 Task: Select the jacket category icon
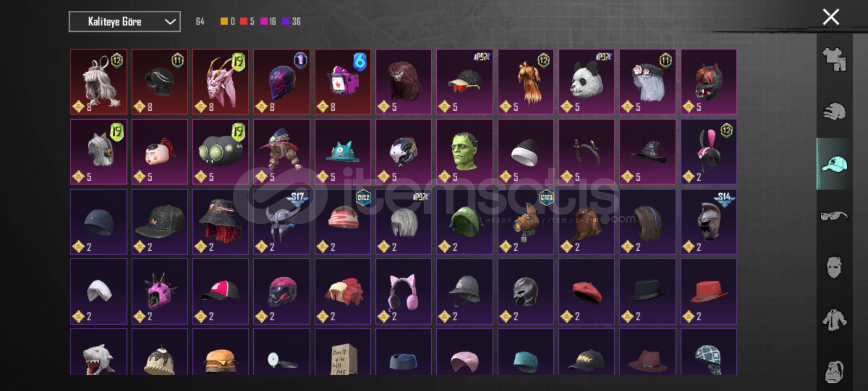[834, 320]
